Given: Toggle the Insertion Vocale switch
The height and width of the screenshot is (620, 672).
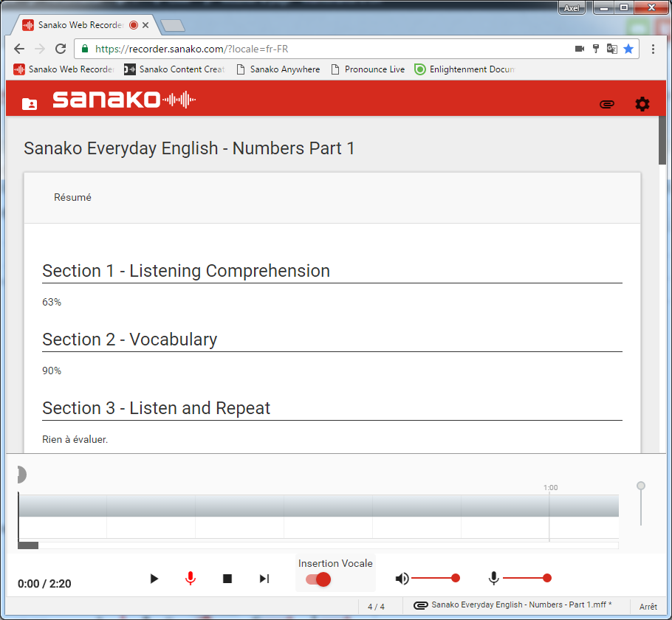Looking at the screenshot, I should pos(318,579).
